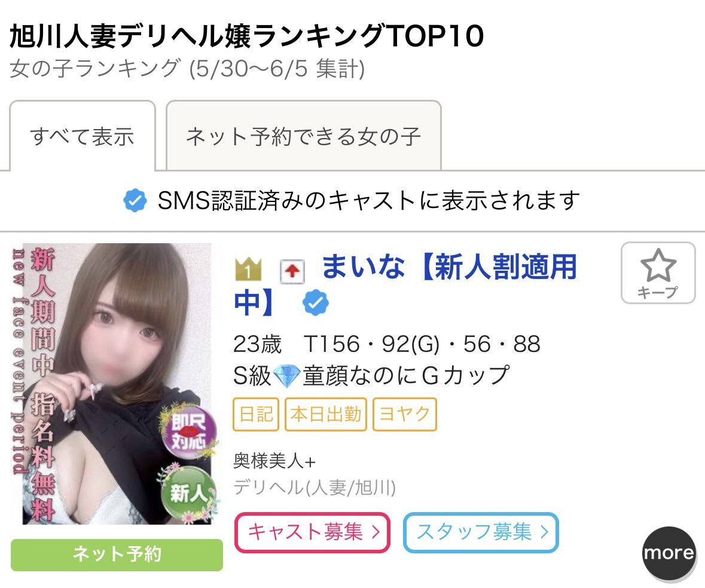The height and width of the screenshot is (588, 705).
Task: Open the スタッフ募集 chevron link
Action: point(481,532)
